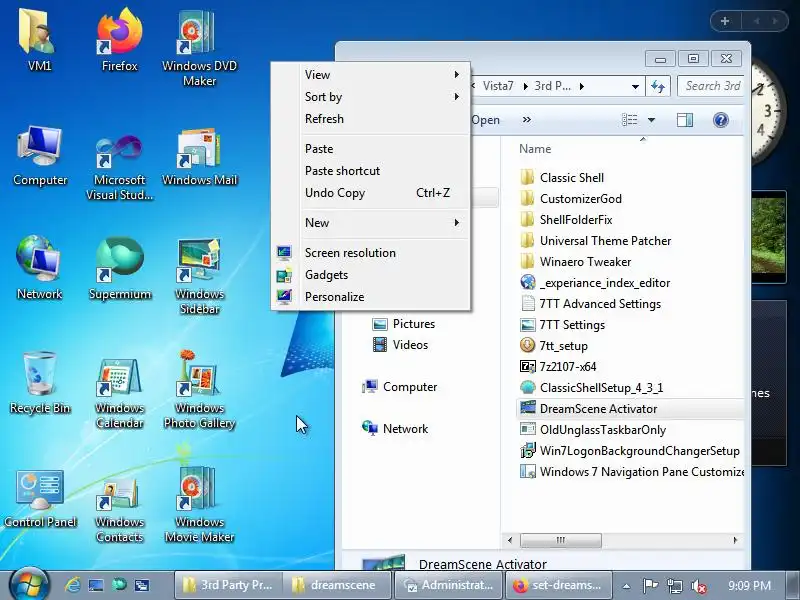Open Screen resolution from the context menu
The height and width of the screenshot is (600, 800).
tap(371, 253)
